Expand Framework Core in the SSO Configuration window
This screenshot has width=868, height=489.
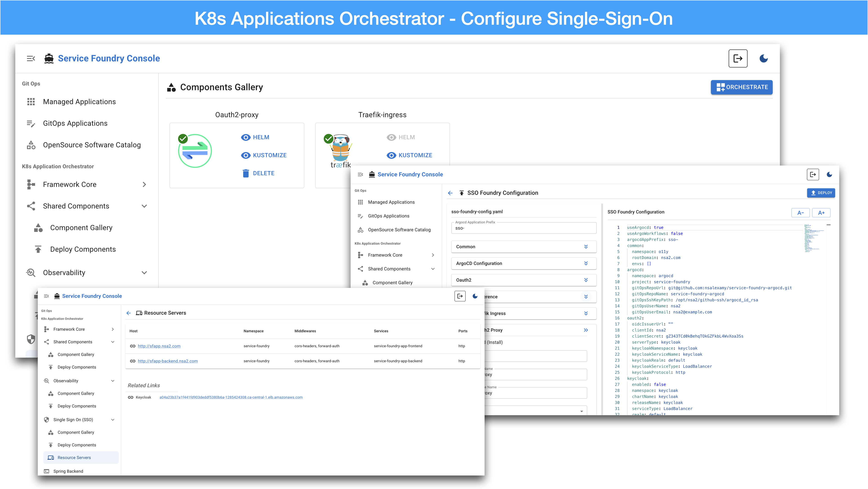pyautogui.click(x=433, y=255)
